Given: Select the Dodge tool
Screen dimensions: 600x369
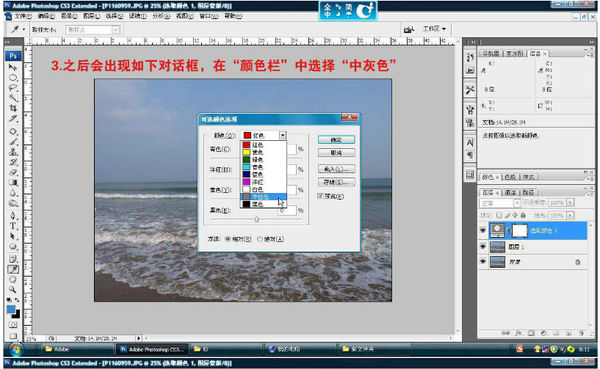Looking at the screenshot, I should [13, 203].
